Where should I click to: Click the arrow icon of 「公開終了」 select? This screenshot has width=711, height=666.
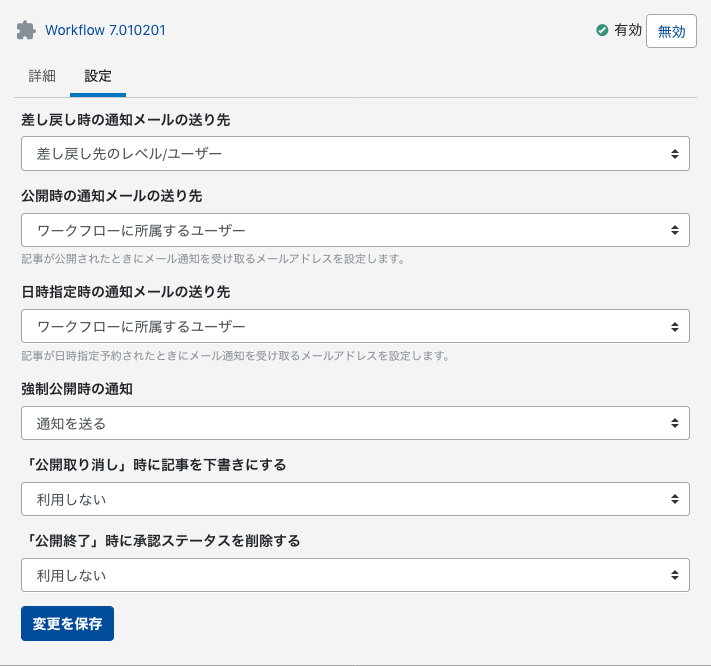click(676, 575)
